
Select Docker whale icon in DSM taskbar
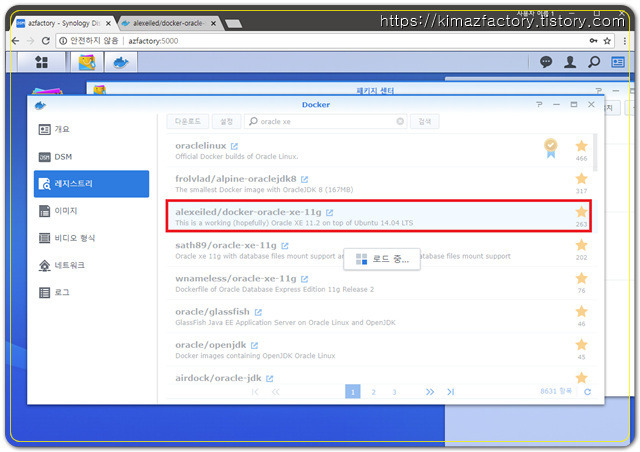[x=121, y=62]
